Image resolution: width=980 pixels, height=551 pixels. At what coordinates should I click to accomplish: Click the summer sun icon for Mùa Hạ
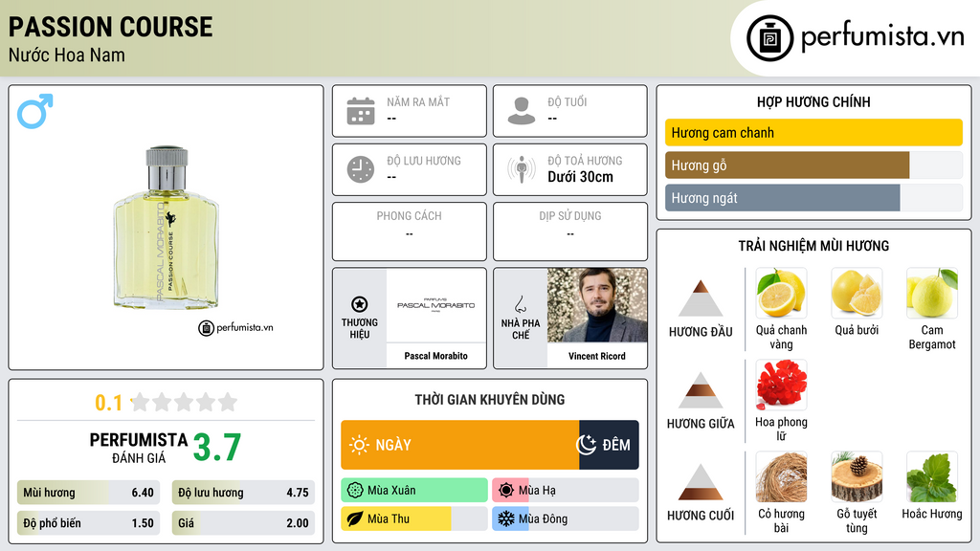[x=506, y=491]
